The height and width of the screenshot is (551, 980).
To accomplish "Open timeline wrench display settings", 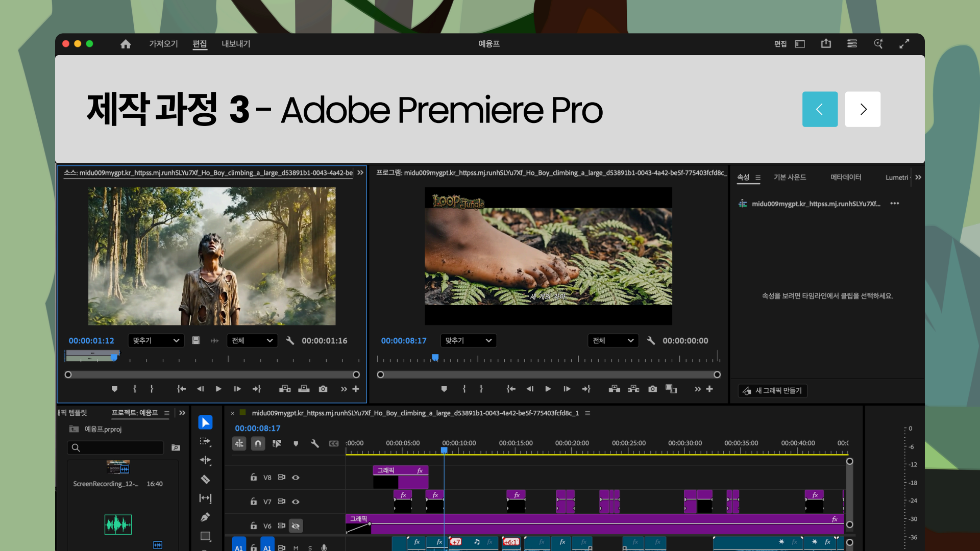I will click(x=314, y=443).
